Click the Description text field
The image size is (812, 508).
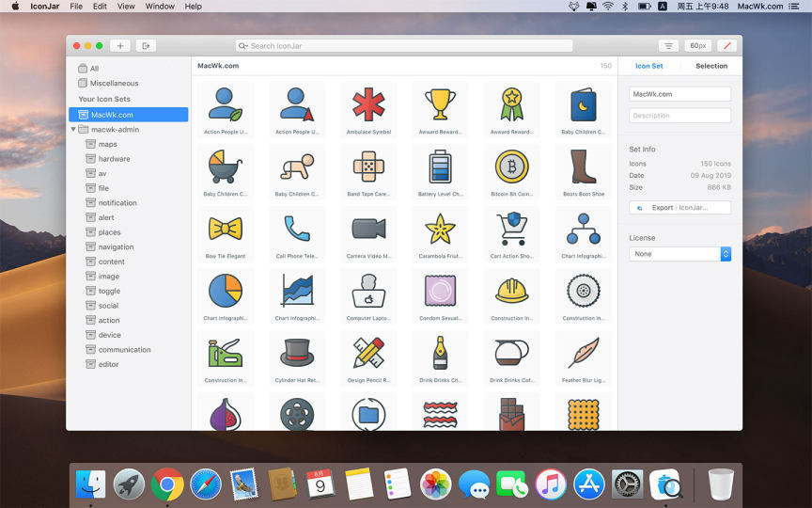679,116
